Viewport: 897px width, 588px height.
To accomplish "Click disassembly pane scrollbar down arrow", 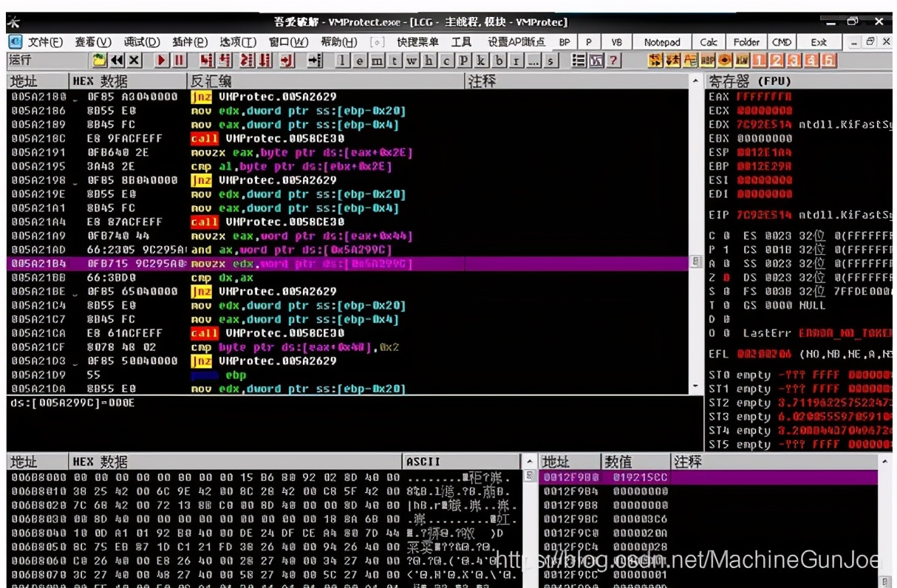I will click(695, 387).
